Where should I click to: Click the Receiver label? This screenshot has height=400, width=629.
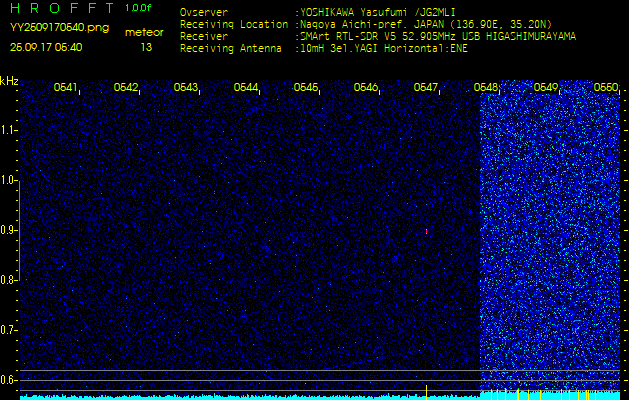(x=204, y=37)
